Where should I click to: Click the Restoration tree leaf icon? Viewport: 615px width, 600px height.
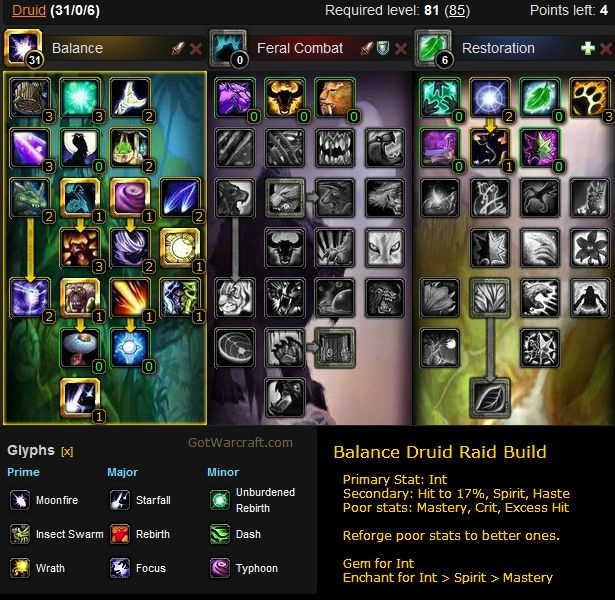432,47
